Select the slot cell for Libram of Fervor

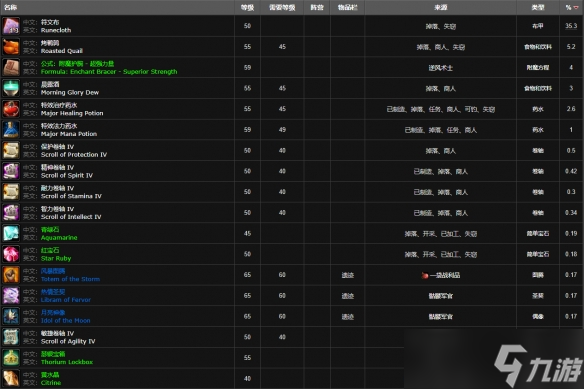pos(347,296)
